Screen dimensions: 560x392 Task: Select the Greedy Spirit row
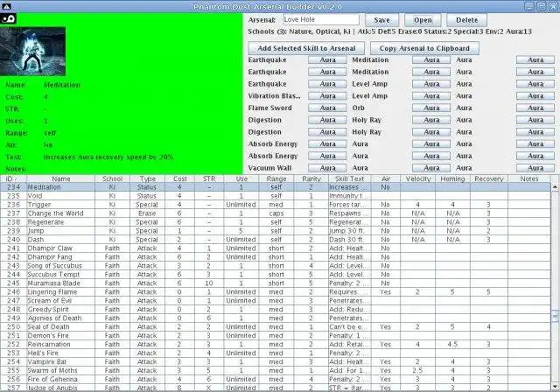click(276, 310)
